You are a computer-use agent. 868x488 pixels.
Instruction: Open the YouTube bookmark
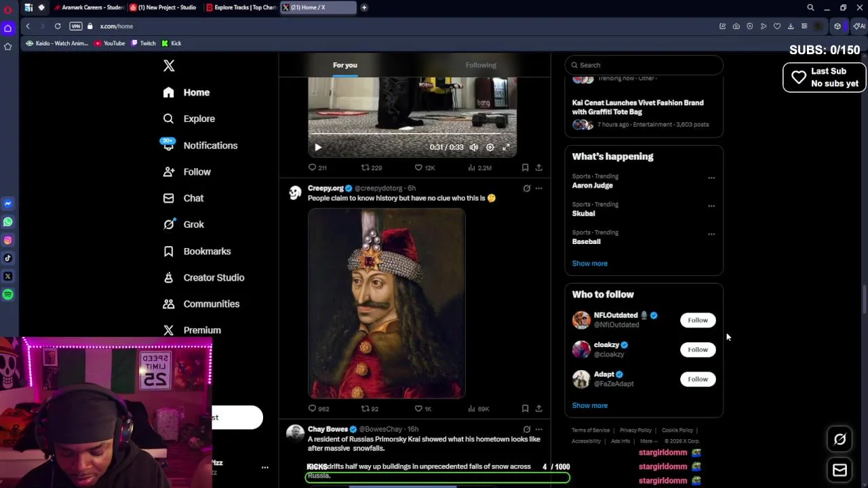click(x=110, y=43)
